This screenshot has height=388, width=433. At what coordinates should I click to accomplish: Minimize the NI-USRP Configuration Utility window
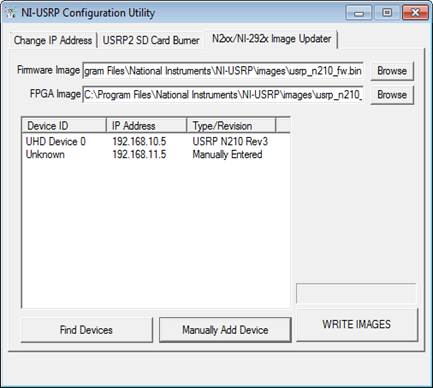(359, 13)
